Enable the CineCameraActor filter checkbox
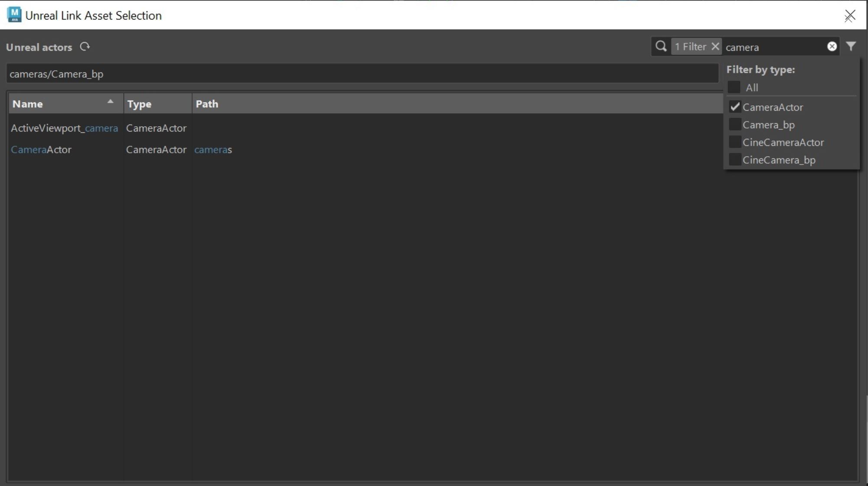This screenshot has height=486, width=868. (735, 142)
